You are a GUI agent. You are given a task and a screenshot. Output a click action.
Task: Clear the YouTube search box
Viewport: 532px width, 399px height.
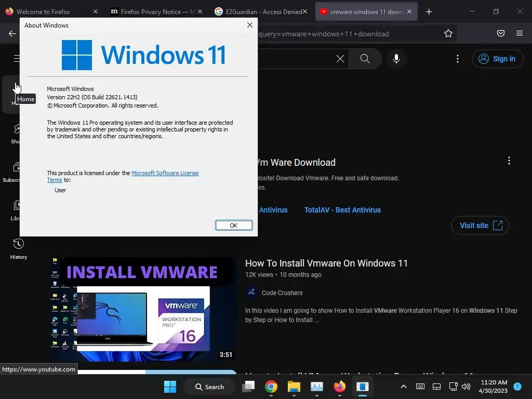pos(340,59)
